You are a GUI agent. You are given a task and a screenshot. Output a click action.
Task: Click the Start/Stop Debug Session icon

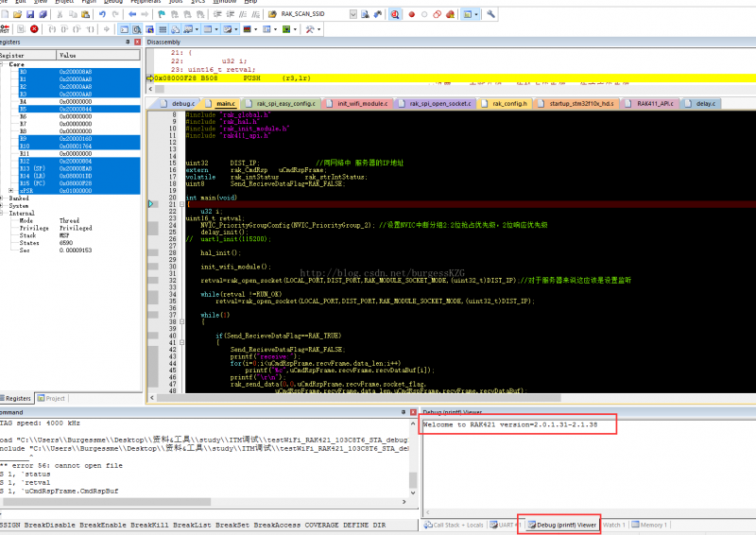click(396, 14)
